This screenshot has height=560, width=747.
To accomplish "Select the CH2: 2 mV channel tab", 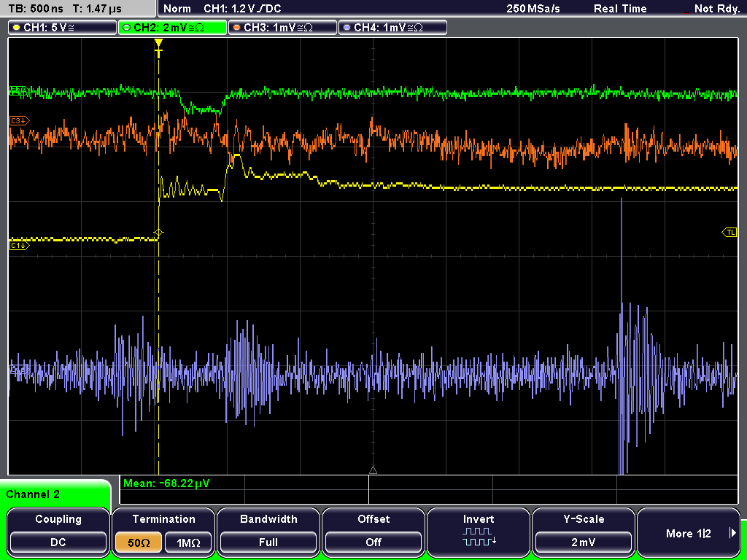I will tap(172, 28).
